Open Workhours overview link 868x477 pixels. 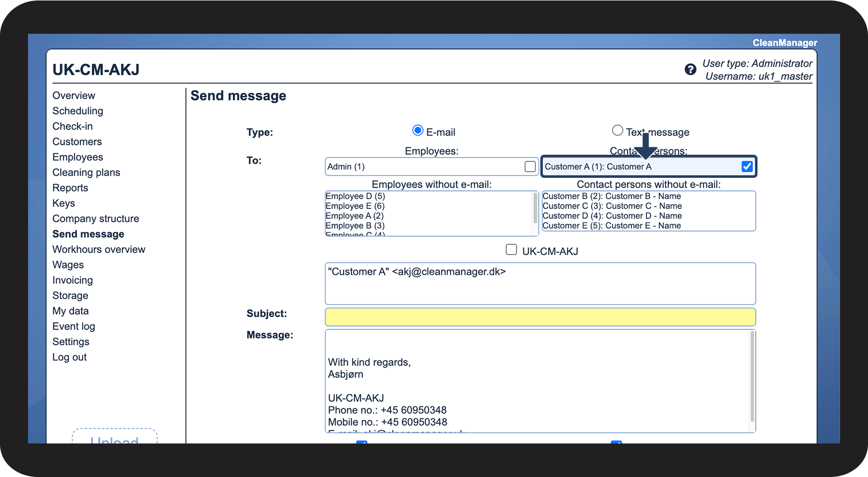[x=99, y=250]
